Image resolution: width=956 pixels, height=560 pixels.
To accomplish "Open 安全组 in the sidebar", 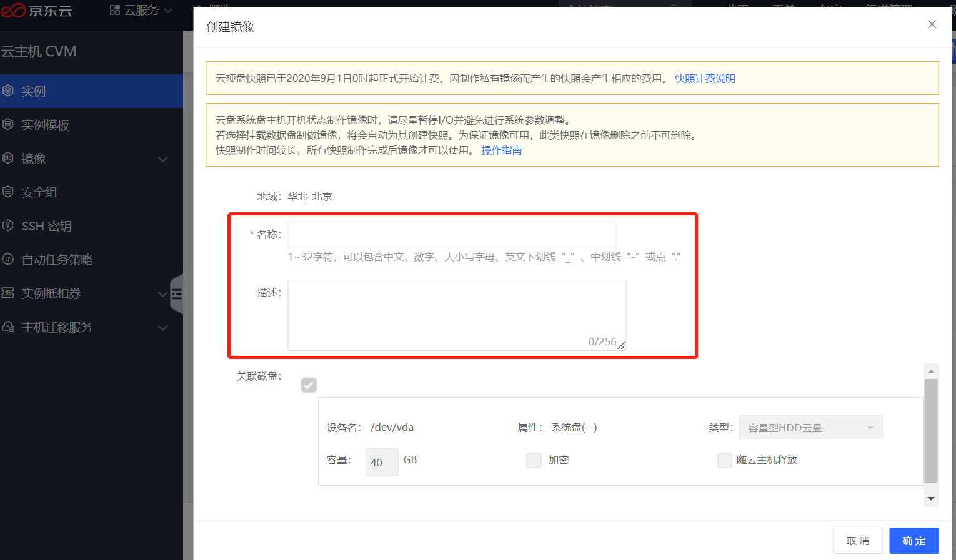I will tap(91, 192).
